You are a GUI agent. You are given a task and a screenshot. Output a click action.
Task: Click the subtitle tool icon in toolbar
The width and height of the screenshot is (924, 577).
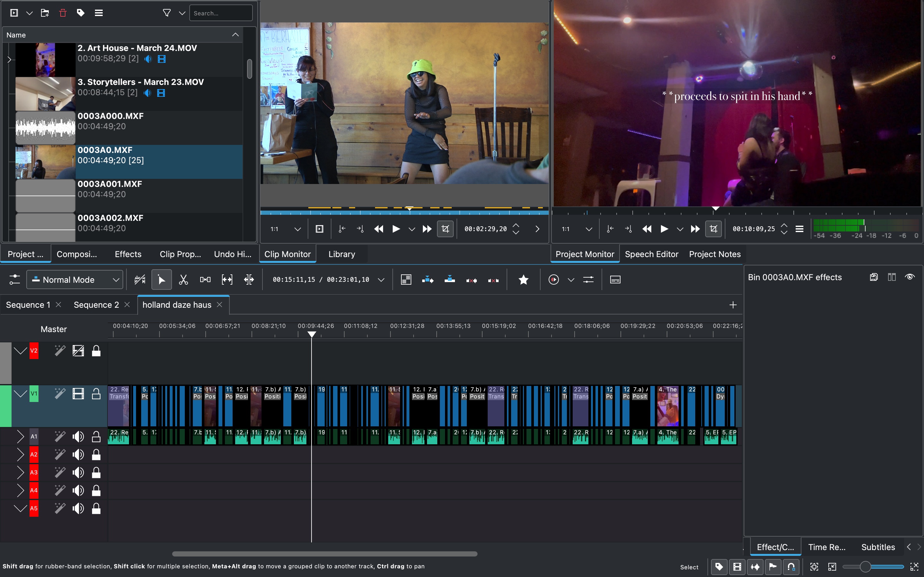coord(615,280)
